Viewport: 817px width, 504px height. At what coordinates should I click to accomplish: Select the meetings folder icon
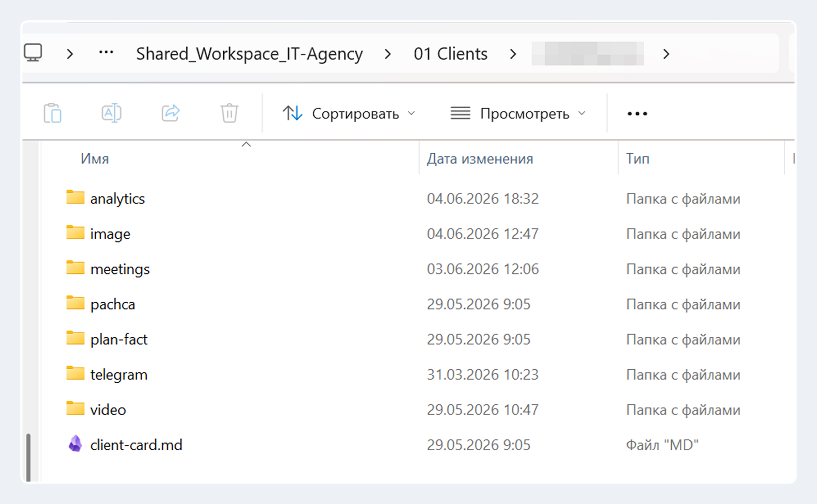click(x=75, y=267)
